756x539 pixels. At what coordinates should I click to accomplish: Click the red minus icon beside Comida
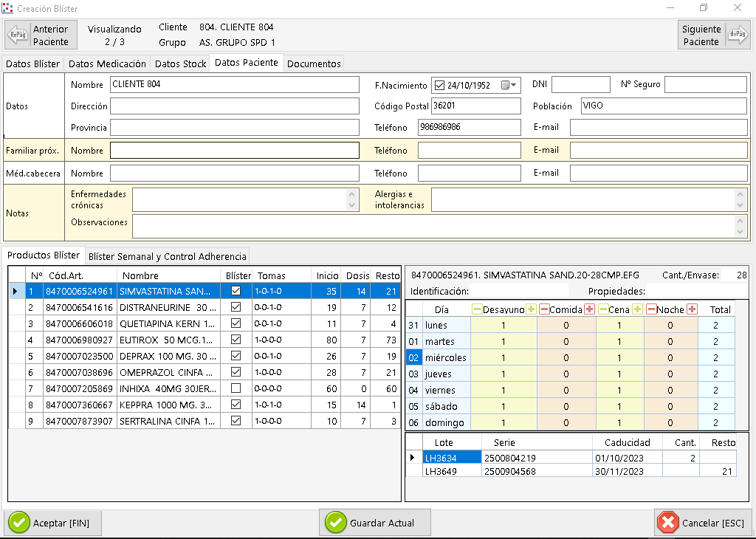tap(544, 309)
